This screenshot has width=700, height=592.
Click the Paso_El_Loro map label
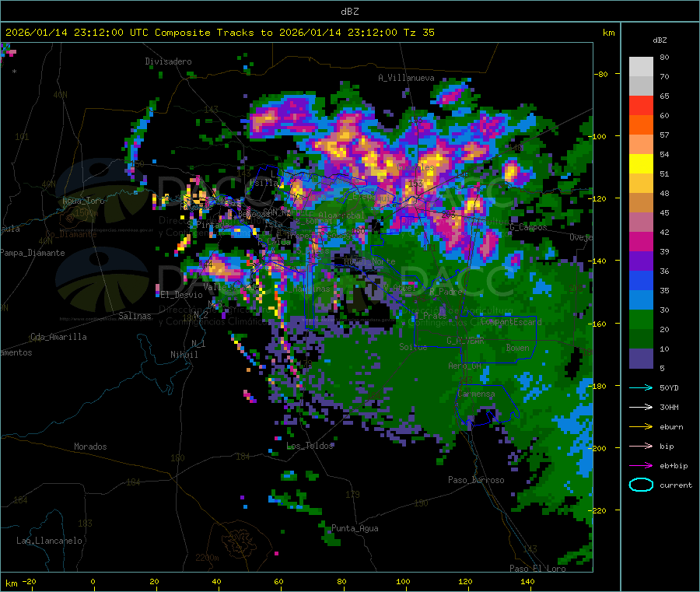click(537, 569)
